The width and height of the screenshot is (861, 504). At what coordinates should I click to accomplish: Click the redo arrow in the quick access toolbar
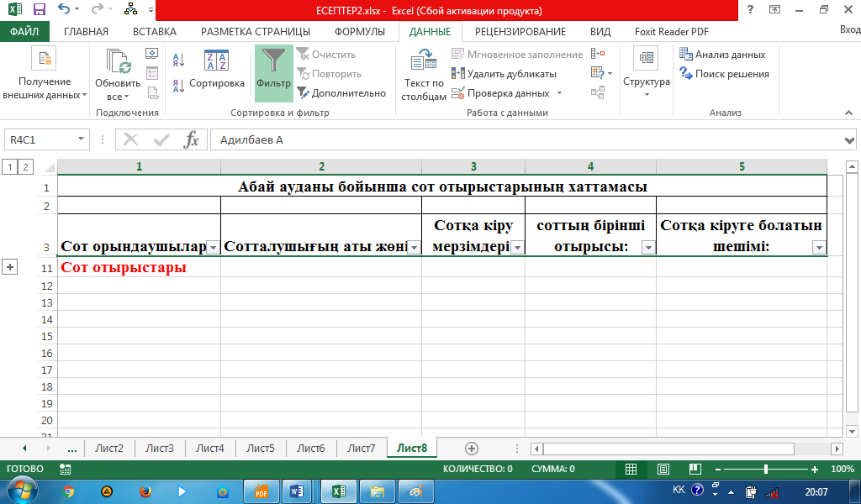[x=98, y=9]
